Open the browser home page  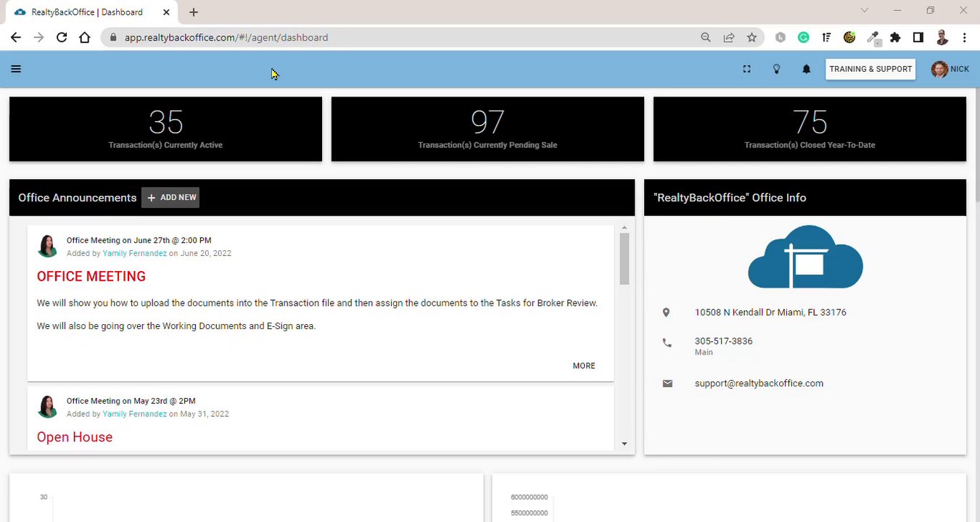[85, 37]
